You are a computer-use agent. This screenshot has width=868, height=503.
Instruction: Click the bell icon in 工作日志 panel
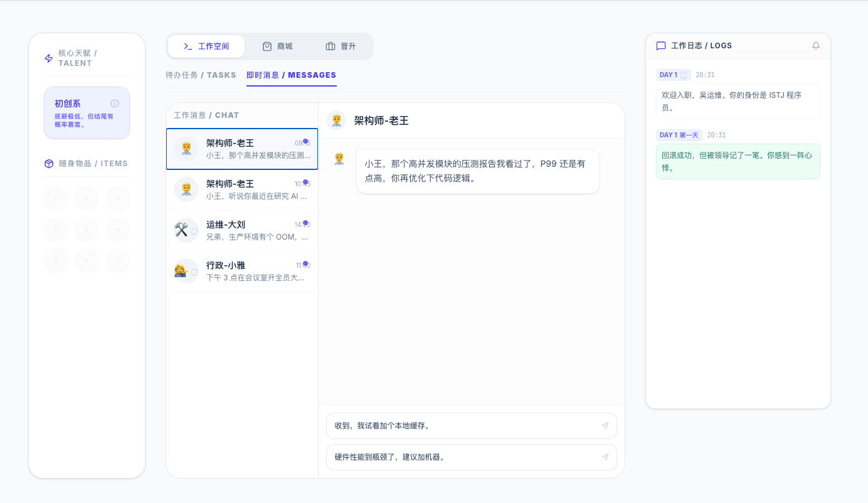pyautogui.click(x=816, y=45)
